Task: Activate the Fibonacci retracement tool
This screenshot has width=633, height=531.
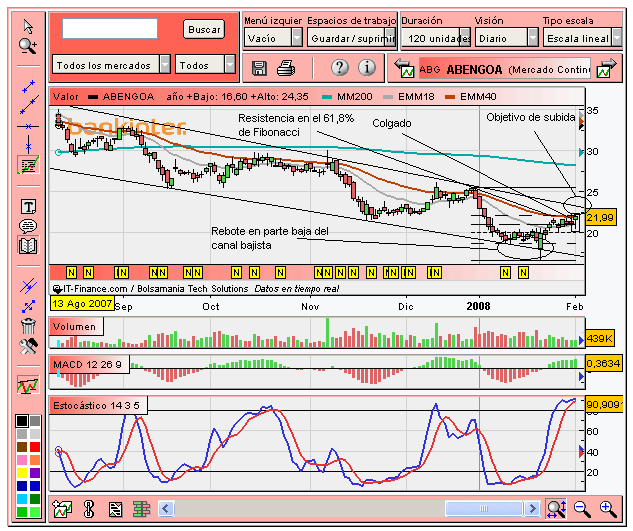Action: coord(28,165)
